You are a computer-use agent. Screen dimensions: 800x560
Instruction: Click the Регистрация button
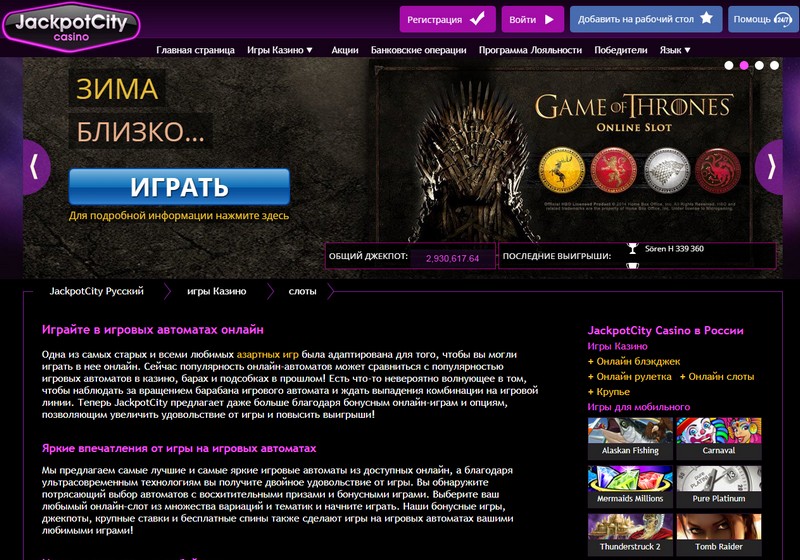pos(447,19)
